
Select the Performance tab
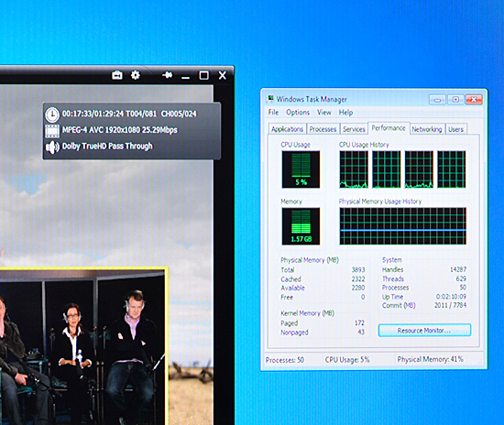[x=389, y=128]
